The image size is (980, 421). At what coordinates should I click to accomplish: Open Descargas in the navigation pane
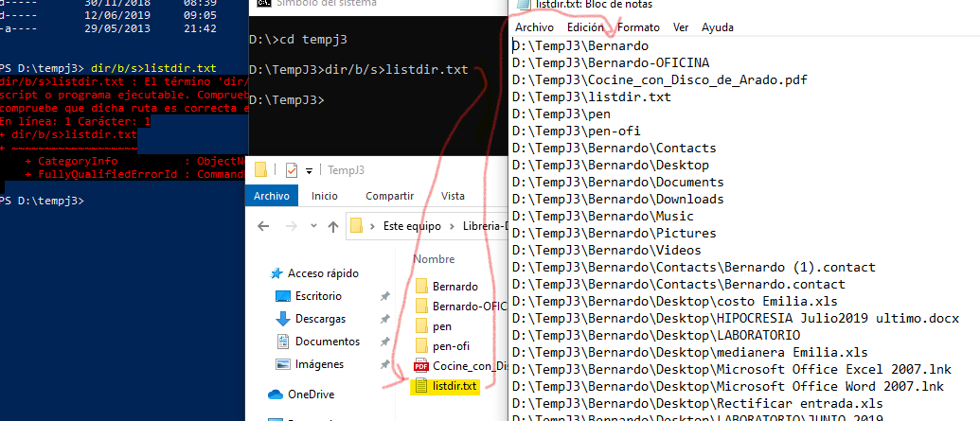320,319
